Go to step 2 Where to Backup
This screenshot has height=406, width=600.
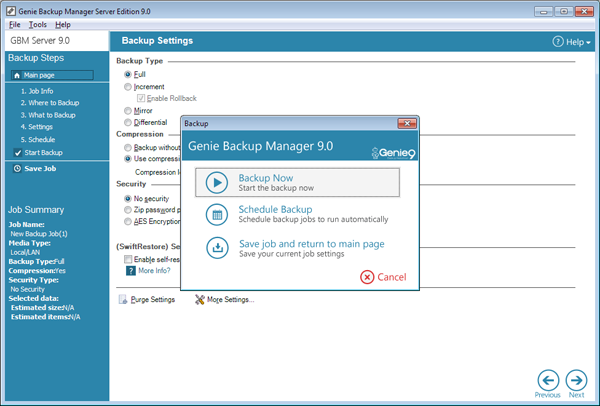coord(50,103)
